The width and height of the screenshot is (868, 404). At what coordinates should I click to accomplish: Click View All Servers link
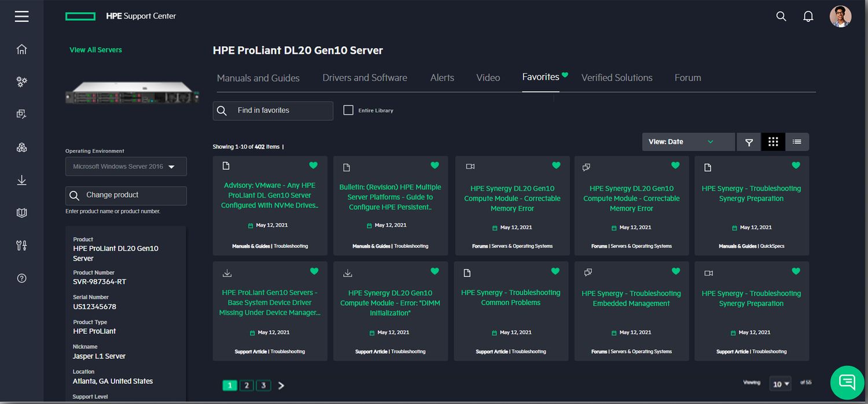[95, 50]
